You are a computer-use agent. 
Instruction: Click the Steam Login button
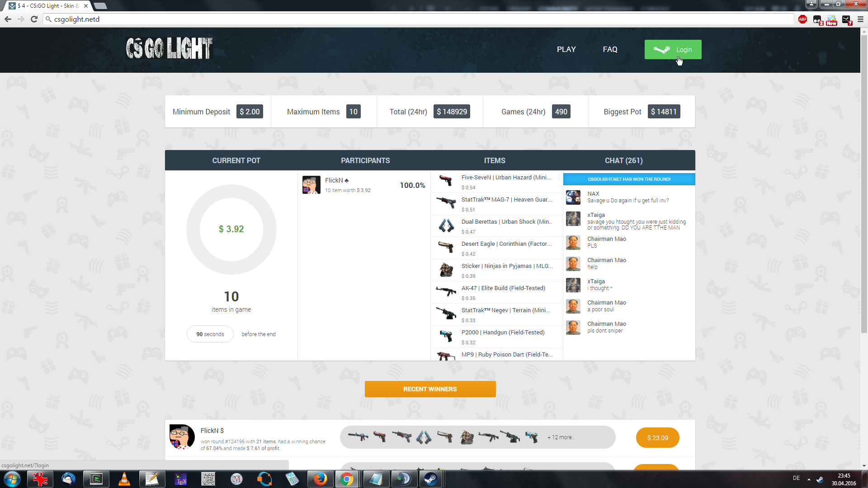[673, 50]
